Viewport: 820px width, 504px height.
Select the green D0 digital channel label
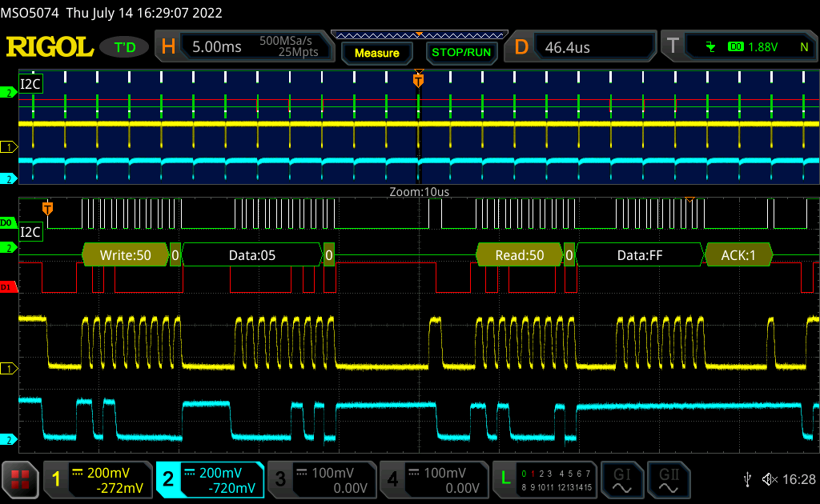[8, 223]
